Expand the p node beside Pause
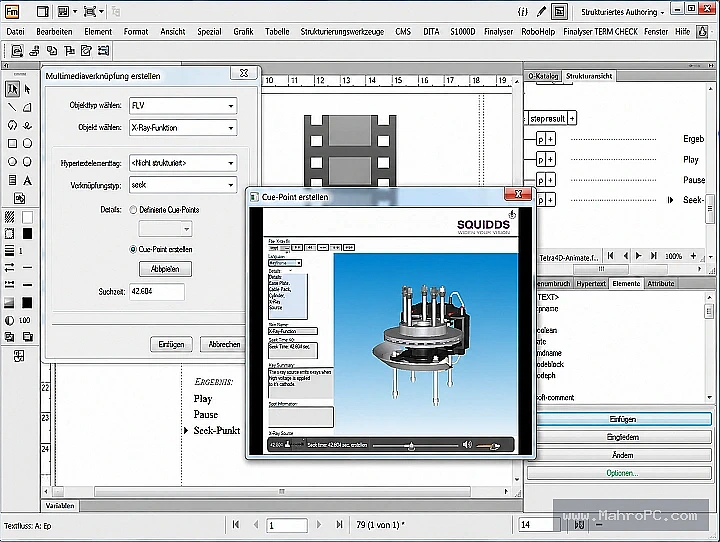720x542 pixels. [550, 180]
